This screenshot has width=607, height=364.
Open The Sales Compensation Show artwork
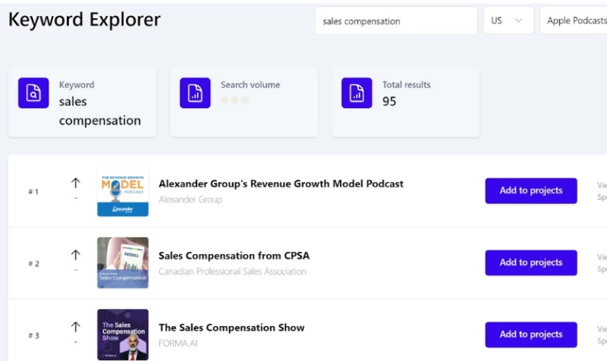(x=123, y=334)
